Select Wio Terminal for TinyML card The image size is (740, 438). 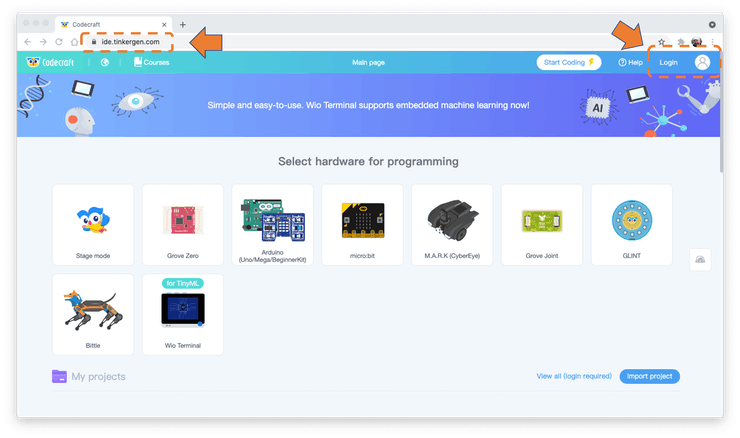point(183,314)
